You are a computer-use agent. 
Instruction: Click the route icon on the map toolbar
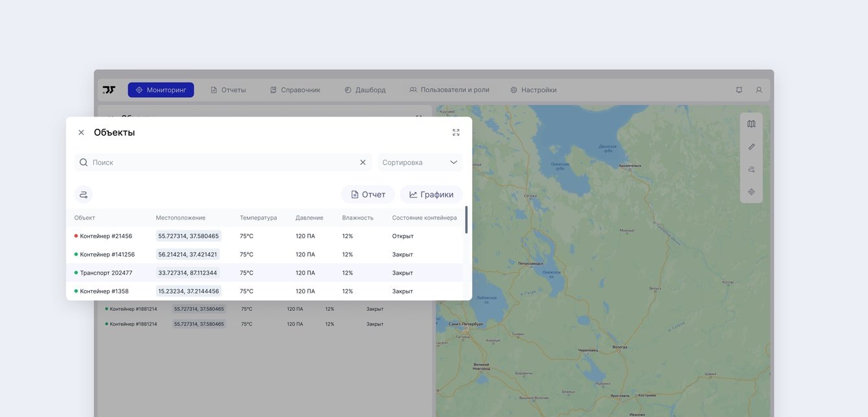click(x=751, y=169)
